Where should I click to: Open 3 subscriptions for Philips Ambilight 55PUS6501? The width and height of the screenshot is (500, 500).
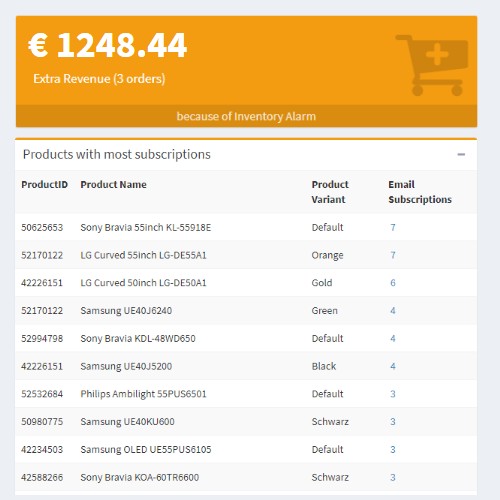coord(393,394)
